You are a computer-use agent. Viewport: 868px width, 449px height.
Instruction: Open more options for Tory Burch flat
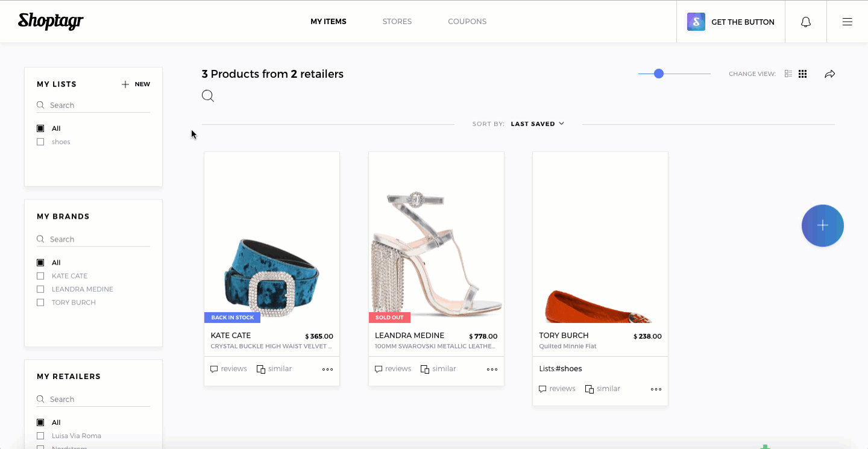(656, 389)
